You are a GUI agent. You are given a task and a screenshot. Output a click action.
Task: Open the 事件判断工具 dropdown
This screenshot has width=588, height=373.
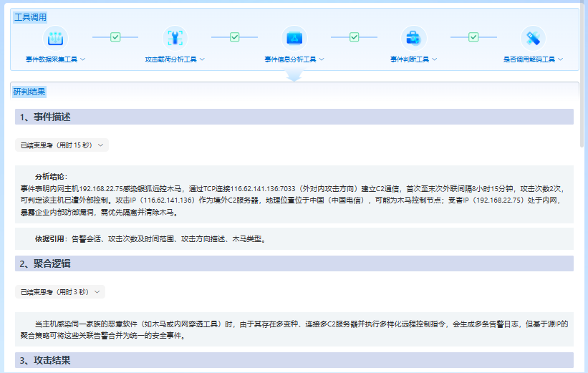435,59
